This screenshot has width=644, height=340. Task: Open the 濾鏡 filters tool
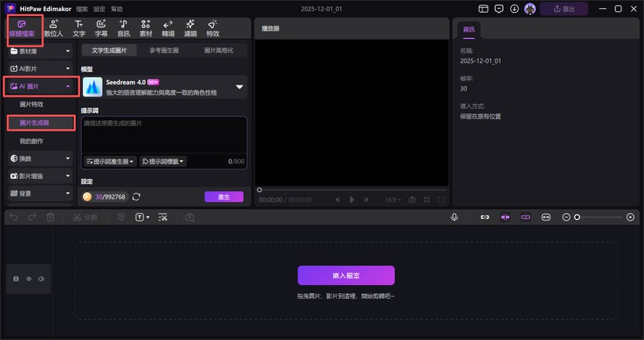pyautogui.click(x=190, y=29)
